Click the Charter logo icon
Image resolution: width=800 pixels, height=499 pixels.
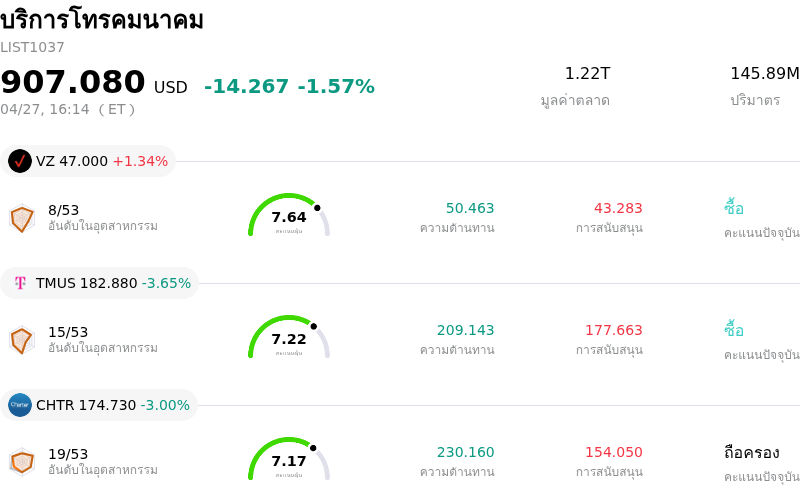[x=20, y=405]
